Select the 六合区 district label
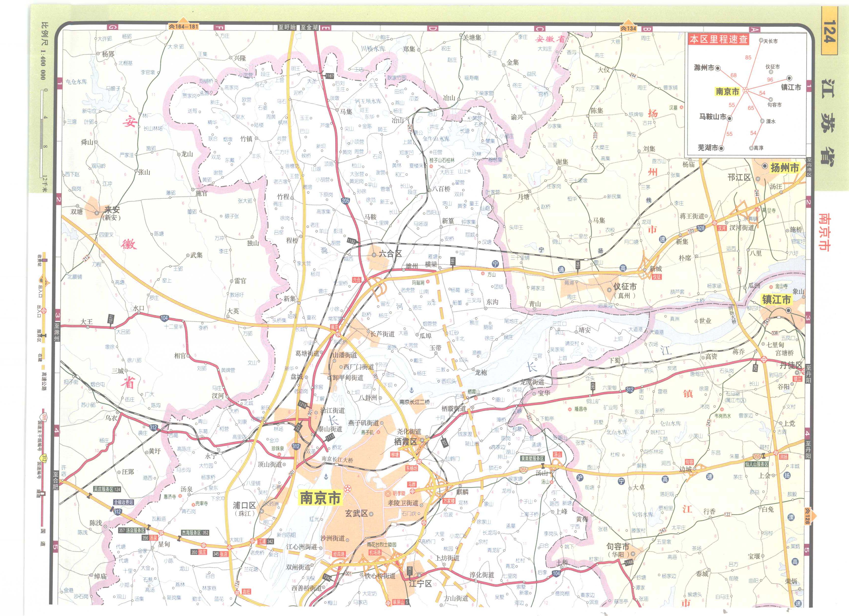This screenshot has height=616, width=849. click(390, 254)
